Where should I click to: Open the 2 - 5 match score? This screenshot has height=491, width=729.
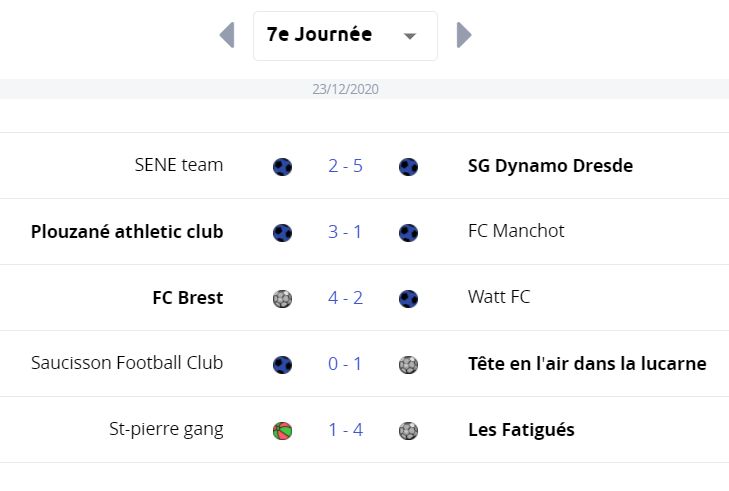pyautogui.click(x=345, y=166)
